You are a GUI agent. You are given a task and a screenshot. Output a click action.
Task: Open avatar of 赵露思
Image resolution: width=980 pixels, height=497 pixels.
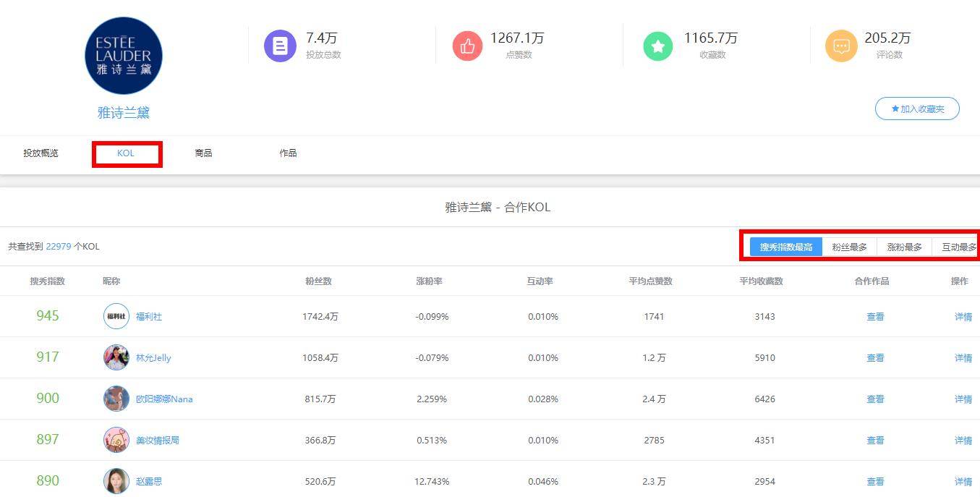(116, 481)
